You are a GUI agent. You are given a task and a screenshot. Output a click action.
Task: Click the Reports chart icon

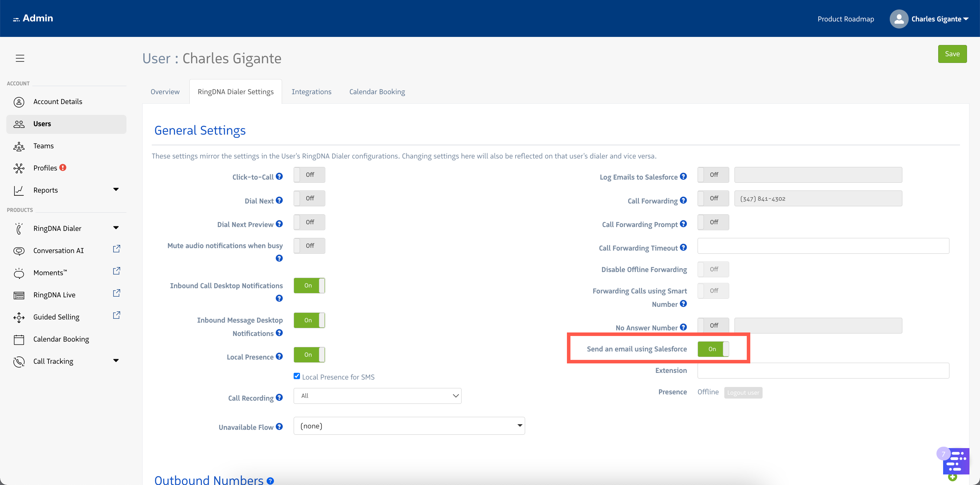pos(19,190)
